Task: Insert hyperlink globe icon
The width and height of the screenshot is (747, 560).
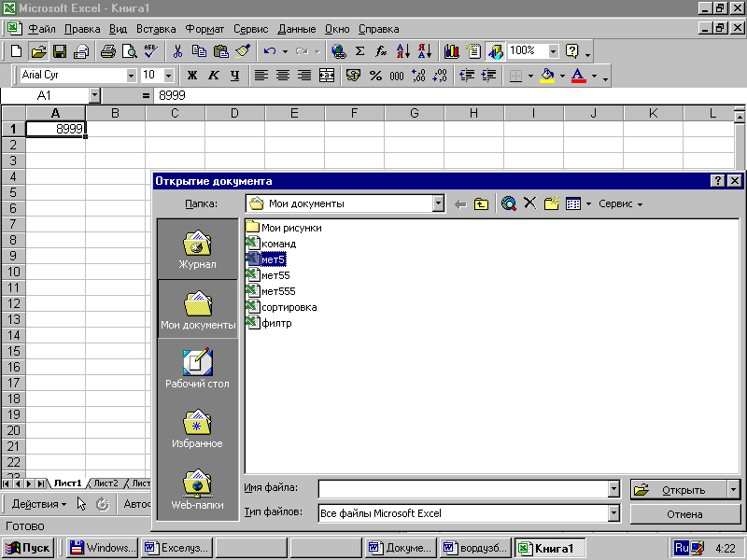Action: 339,51
